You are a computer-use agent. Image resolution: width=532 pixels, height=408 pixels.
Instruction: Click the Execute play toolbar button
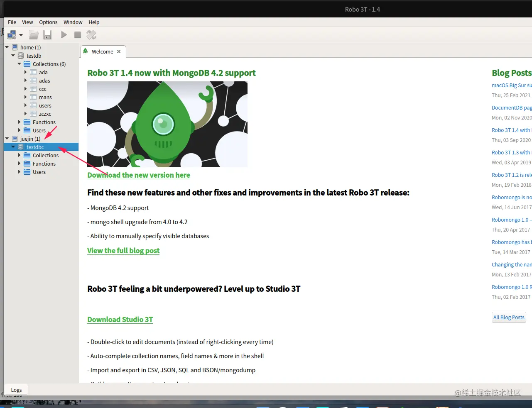(x=64, y=35)
